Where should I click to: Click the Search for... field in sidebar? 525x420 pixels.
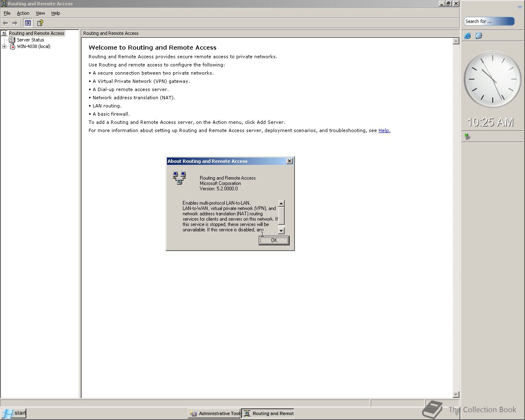pos(489,21)
